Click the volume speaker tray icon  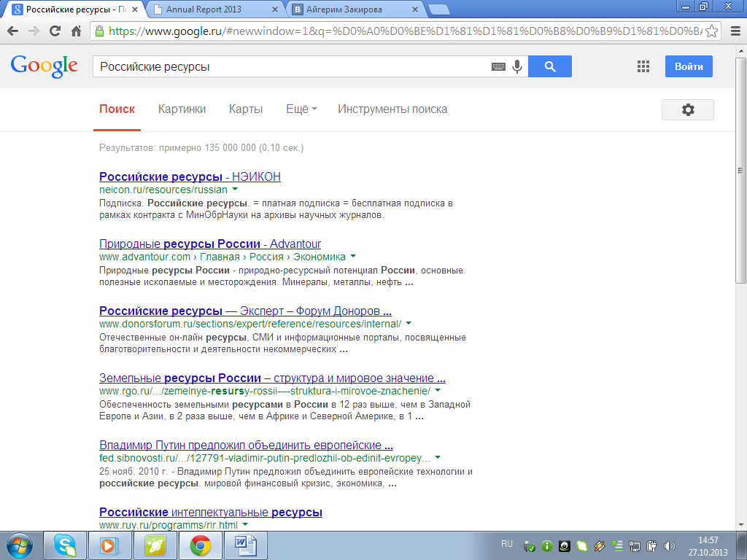tap(670, 546)
